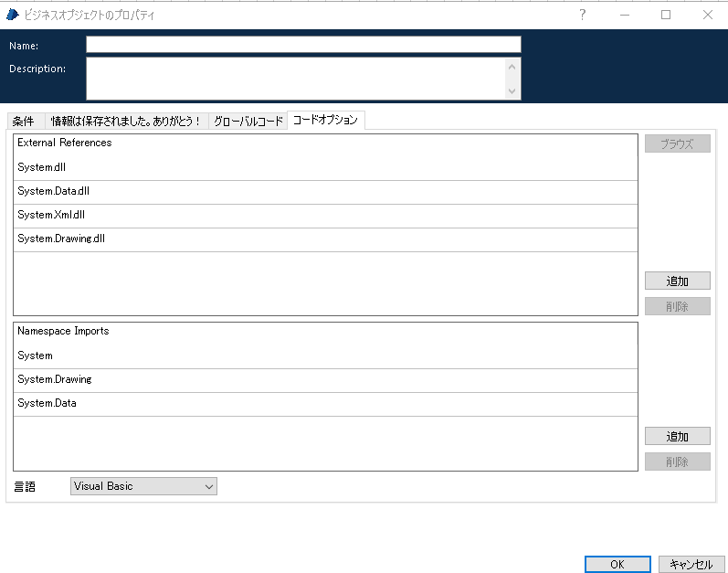Click 追加 beside Namespace Imports list
This screenshot has height=573, width=728.
point(678,436)
